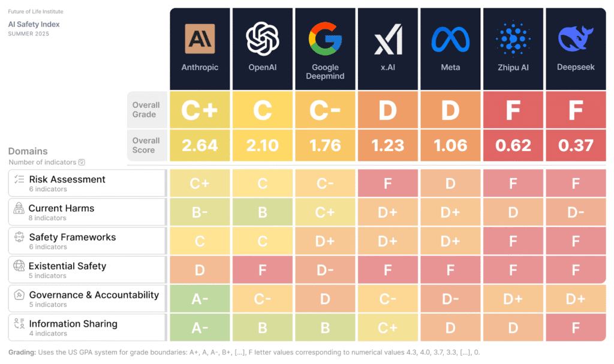Click the Google Deepmind logo
Screen dimensions: 614x364
tap(325, 38)
